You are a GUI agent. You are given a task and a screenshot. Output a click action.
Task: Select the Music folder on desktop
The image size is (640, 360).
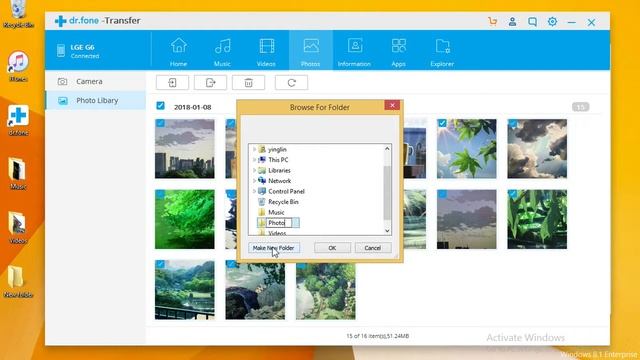(x=18, y=173)
